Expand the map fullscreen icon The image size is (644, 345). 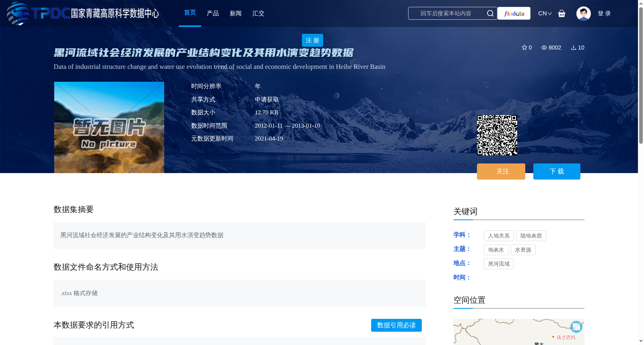(x=576, y=326)
